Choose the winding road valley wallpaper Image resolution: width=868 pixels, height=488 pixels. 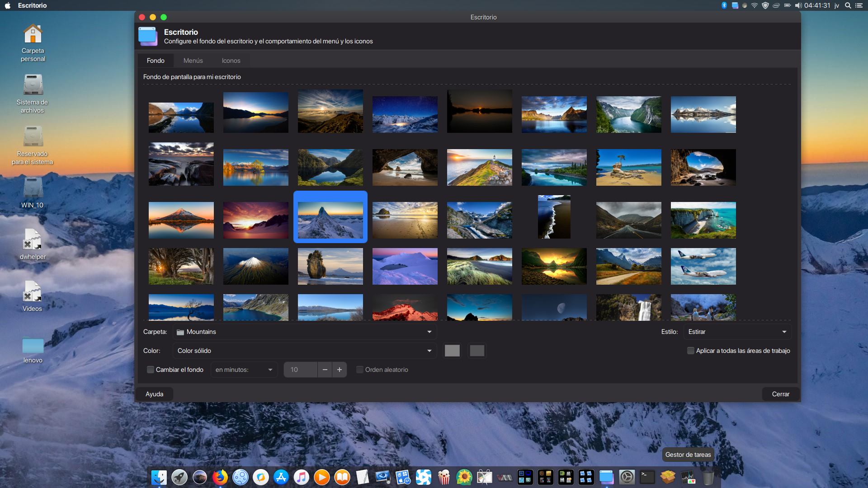(629, 220)
